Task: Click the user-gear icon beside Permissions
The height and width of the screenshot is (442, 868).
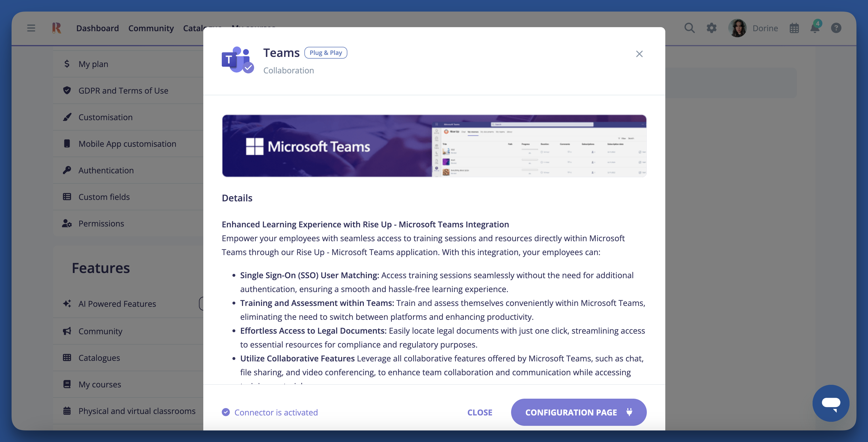Action: pyautogui.click(x=67, y=223)
